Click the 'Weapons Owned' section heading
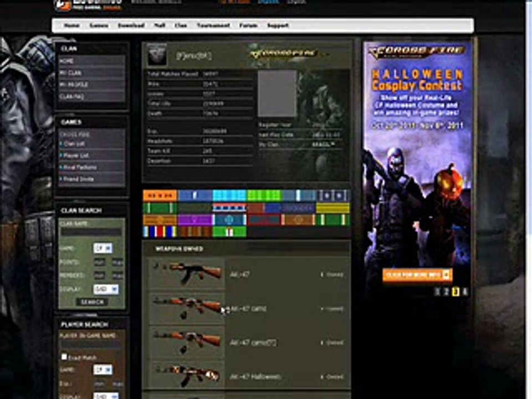 [179, 249]
